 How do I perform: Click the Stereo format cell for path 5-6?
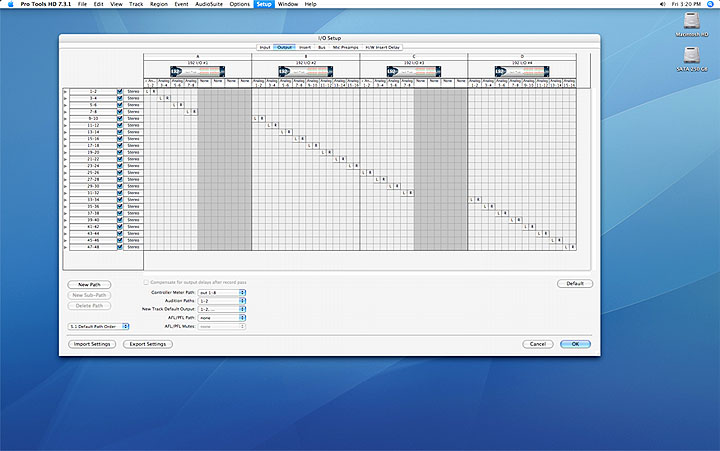133,105
